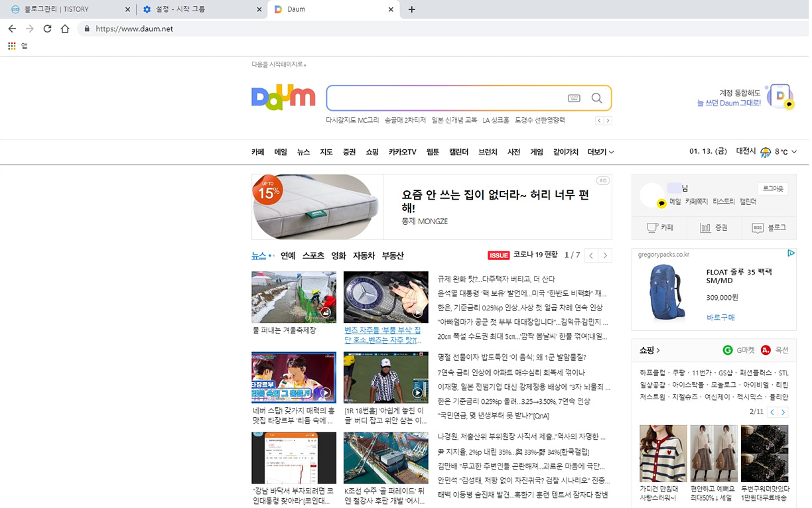The height and width of the screenshot is (508, 812).
Task: Open the 물 퍼내는 겨울축제장 thumbnail
Action: (x=294, y=296)
